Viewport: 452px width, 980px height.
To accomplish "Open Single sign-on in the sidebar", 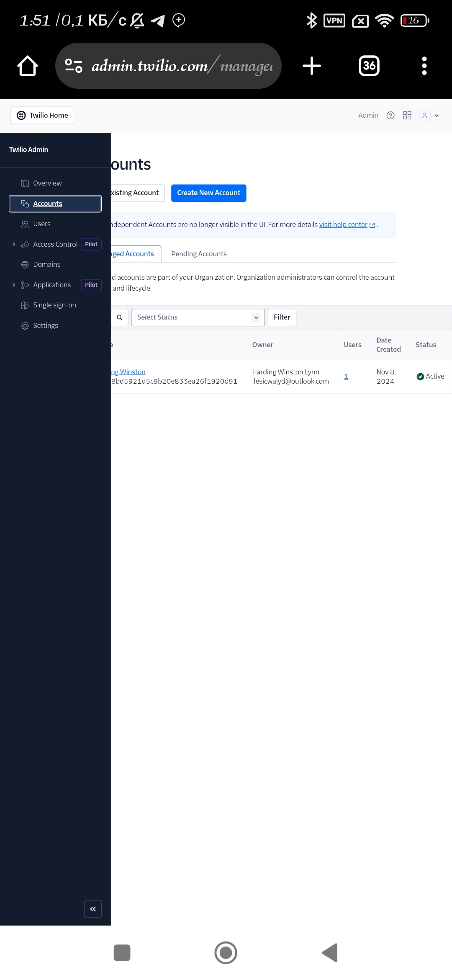I will point(54,305).
